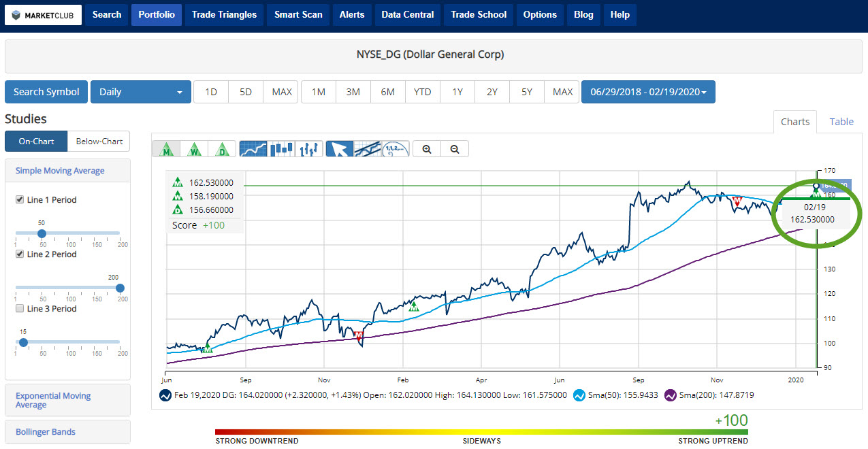This screenshot has width=868, height=449.
Task: Toggle the weekly Trade Triangle (W) button
Action: (194, 149)
